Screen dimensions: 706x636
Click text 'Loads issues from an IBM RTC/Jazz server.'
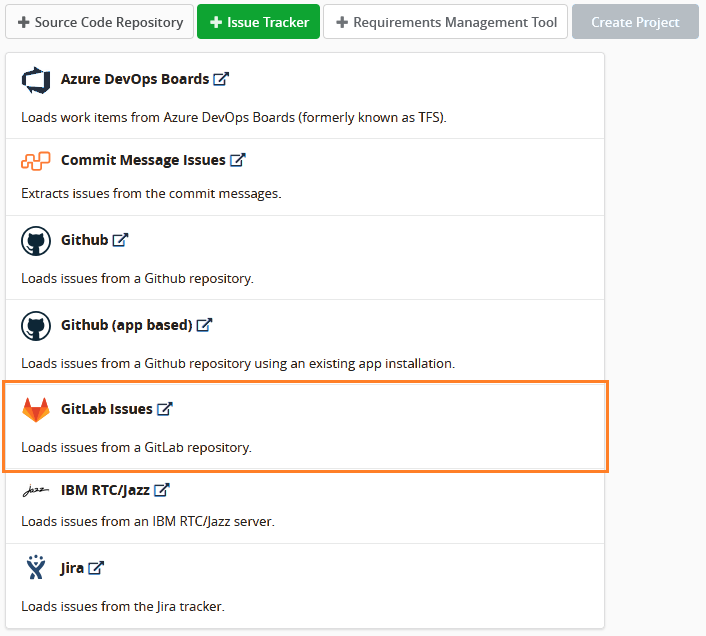148,522
